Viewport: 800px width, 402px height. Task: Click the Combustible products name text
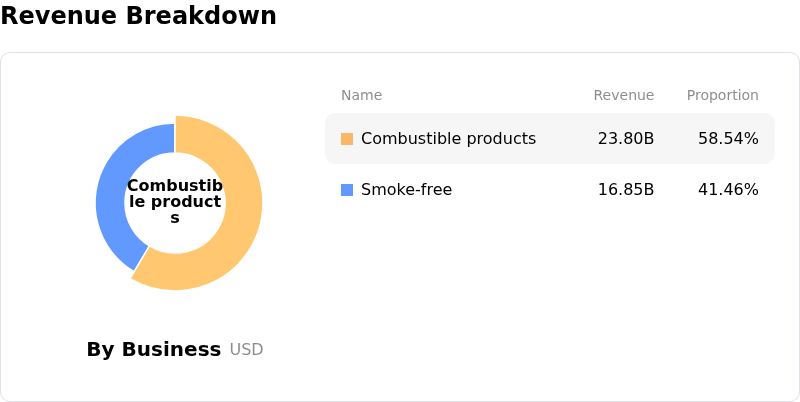448,139
